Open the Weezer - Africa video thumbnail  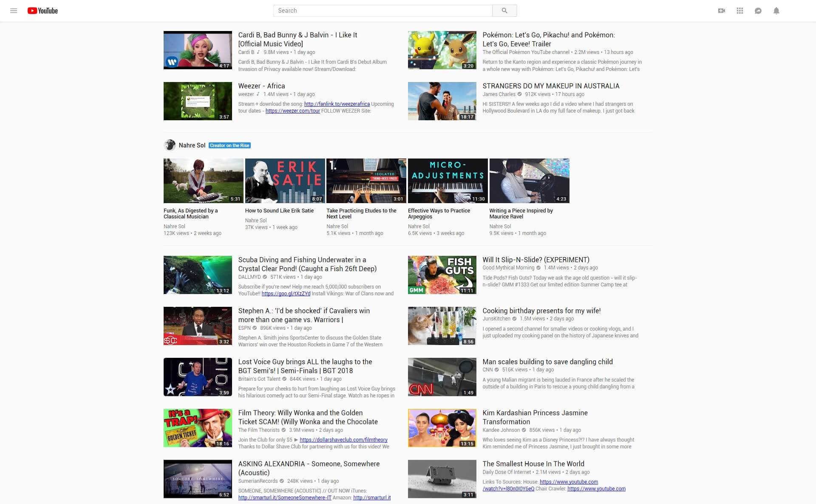coord(198,101)
